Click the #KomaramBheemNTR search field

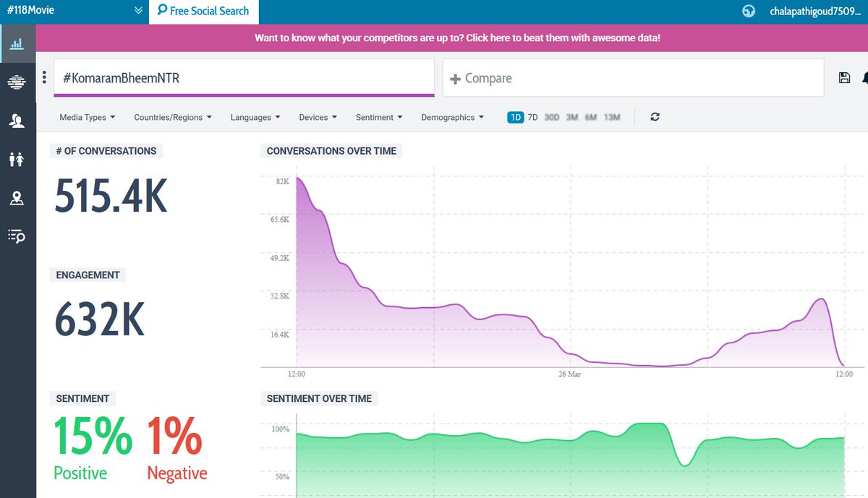point(244,77)
